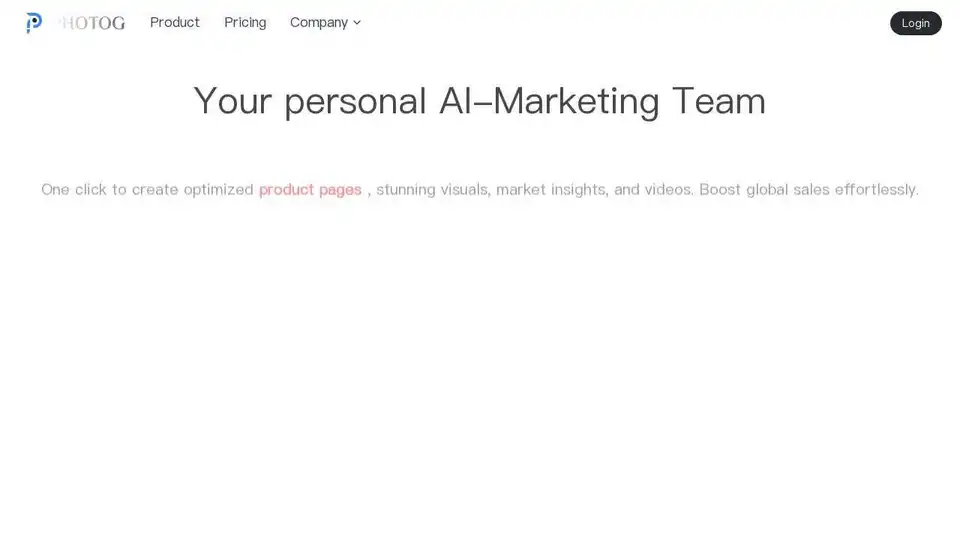Click the word "global" in the subtitle

[x=767, y=190]
